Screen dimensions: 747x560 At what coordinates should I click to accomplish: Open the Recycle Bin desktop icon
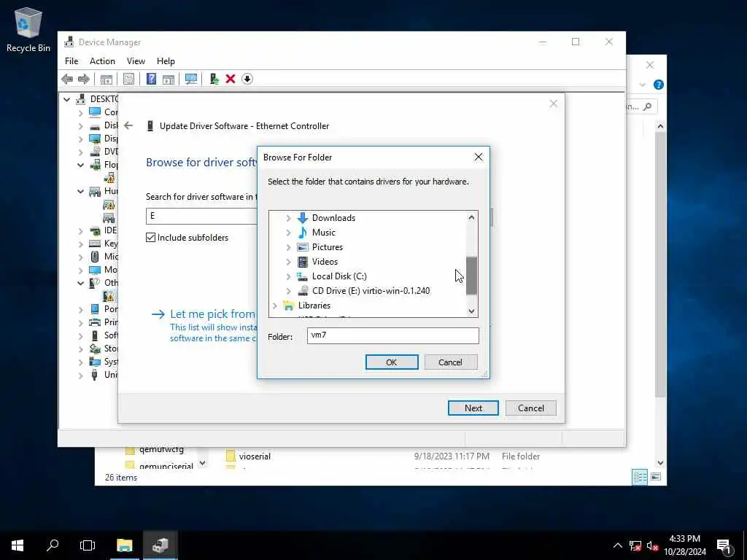tap(28, 29)
